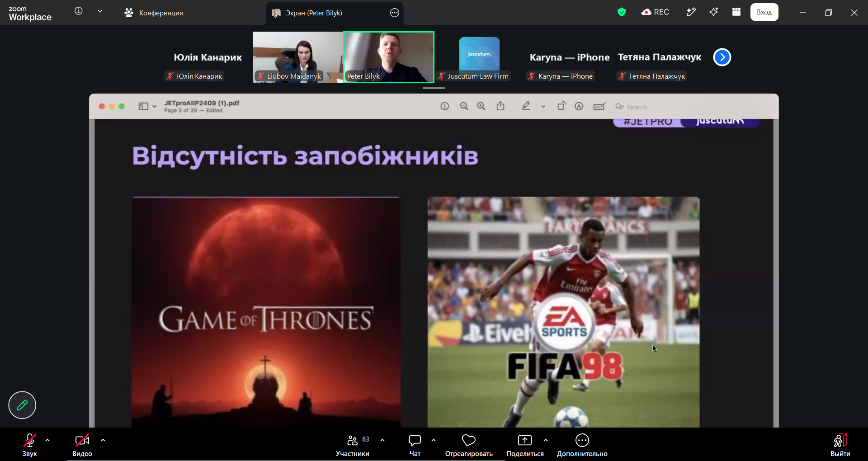The width and height of the screenshot is (868, 461).
Task: Show next participants with blue arrow
Action: [722, 57]
